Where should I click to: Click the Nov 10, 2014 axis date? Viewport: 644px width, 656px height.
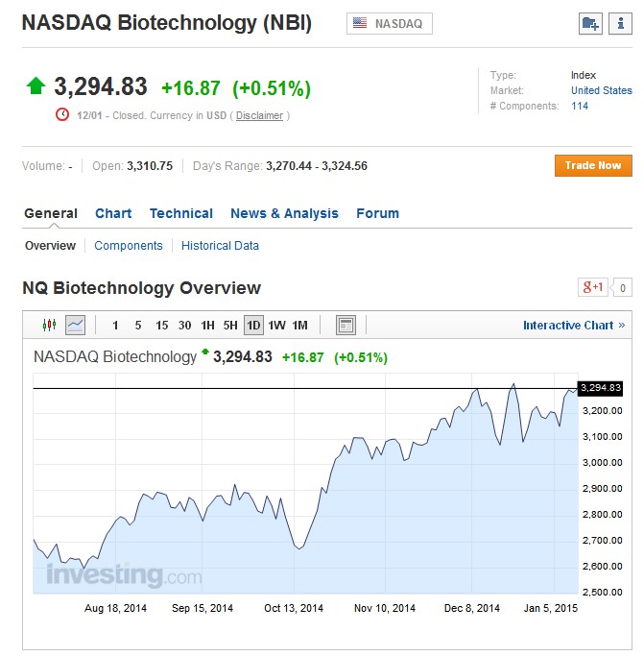[385, 608]
